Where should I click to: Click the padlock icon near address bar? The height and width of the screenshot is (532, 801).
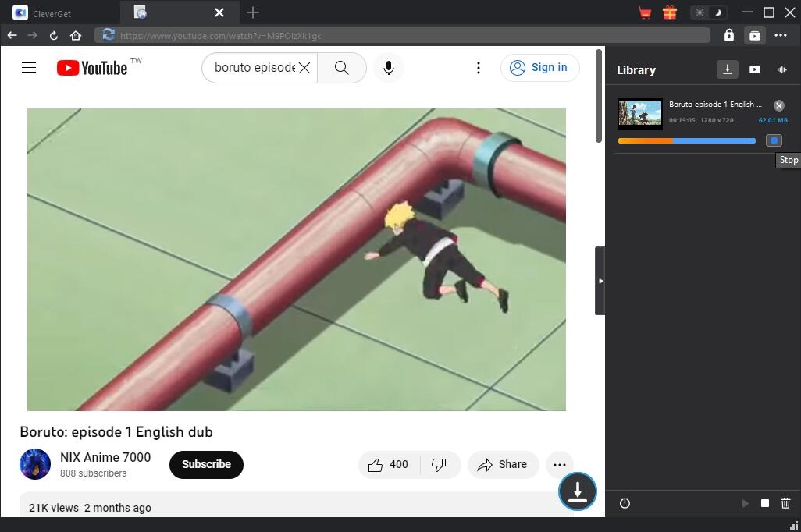pos(728,35)
